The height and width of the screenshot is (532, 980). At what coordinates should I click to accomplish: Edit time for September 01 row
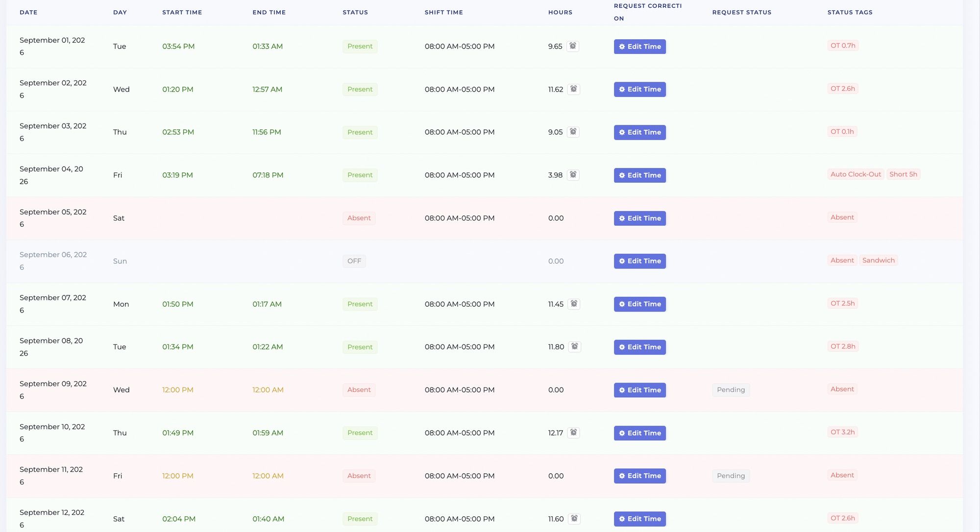(x=639, y=47)
